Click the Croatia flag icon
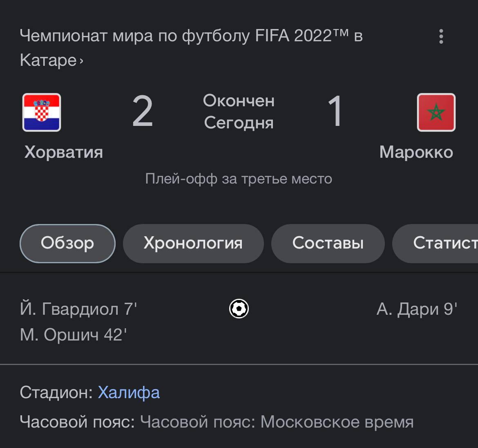The height and width of the screenshot is (448, 478). tap(42, 112)
